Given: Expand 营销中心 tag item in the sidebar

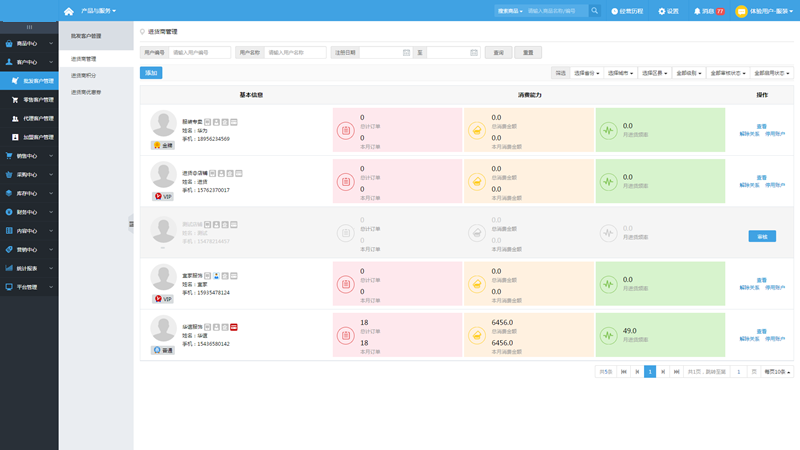Looking at the screenshot, I should click(29, 249).
